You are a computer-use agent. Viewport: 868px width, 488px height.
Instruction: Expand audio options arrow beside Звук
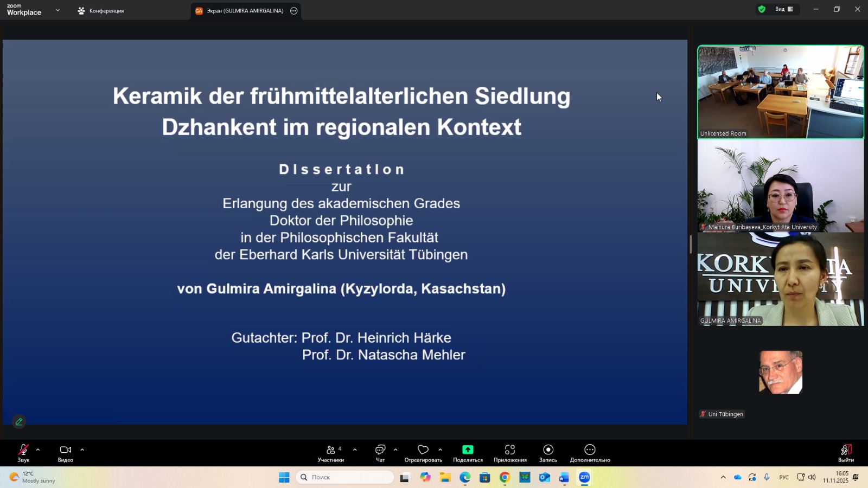tap(38, 450)
